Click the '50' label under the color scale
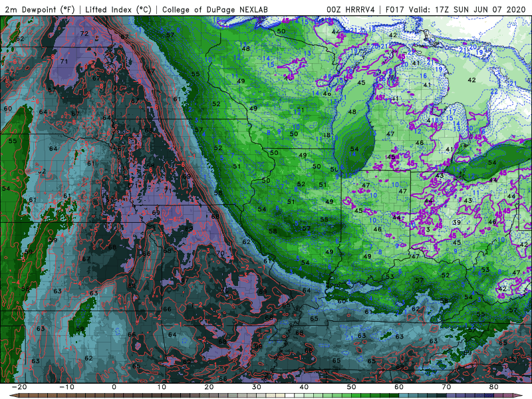 352,387
